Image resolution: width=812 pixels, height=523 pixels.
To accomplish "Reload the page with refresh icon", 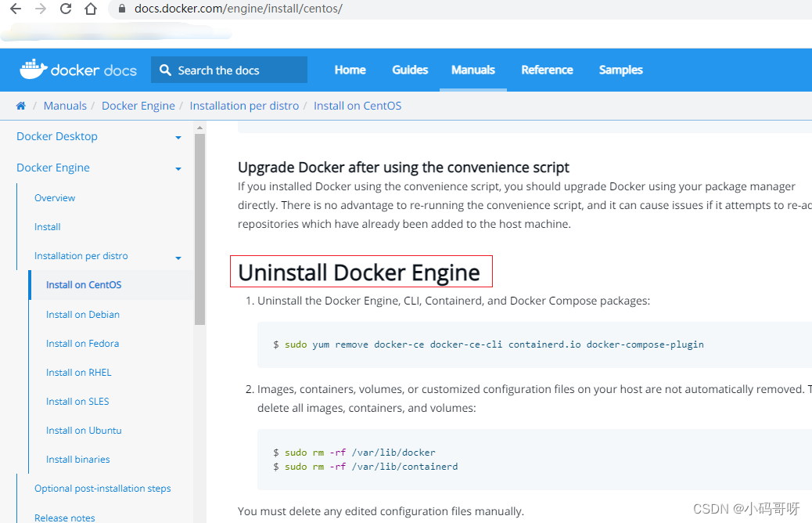I will coord(66,9).
